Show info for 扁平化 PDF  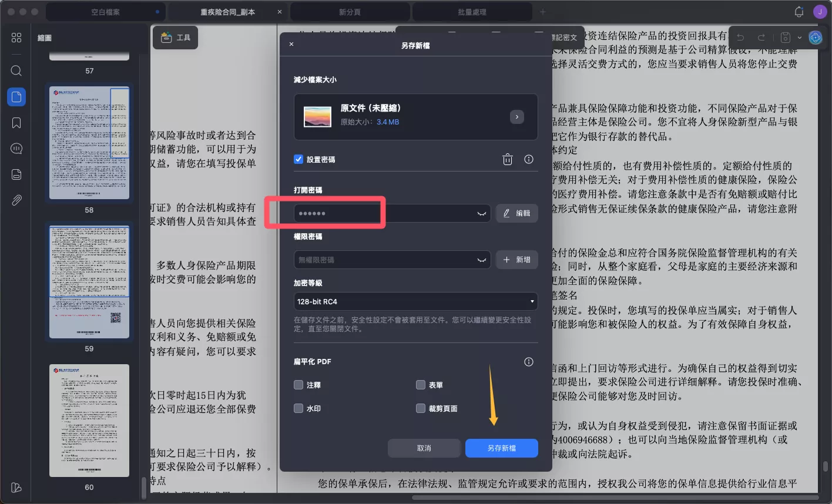pyautogui.click(x=529, y=362)
